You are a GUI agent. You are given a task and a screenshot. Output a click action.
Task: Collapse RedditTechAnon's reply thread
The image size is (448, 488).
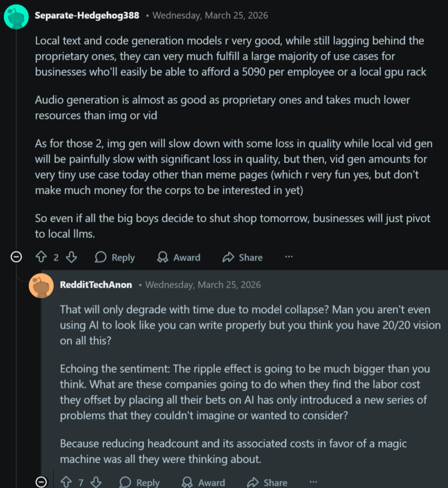pyautogui.click(x=41, y=482)
